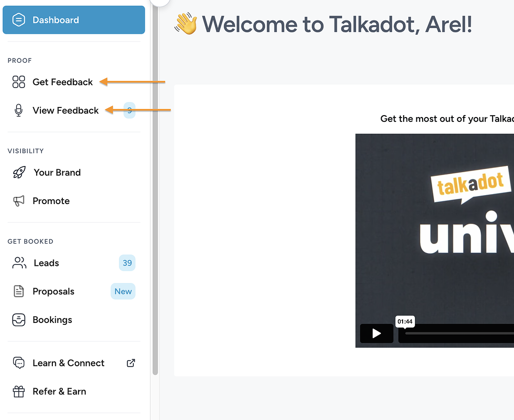This screenshot has width=514, height=420.
Task: Open Get Feedback in sidebar
Action: tap(63, 82)
